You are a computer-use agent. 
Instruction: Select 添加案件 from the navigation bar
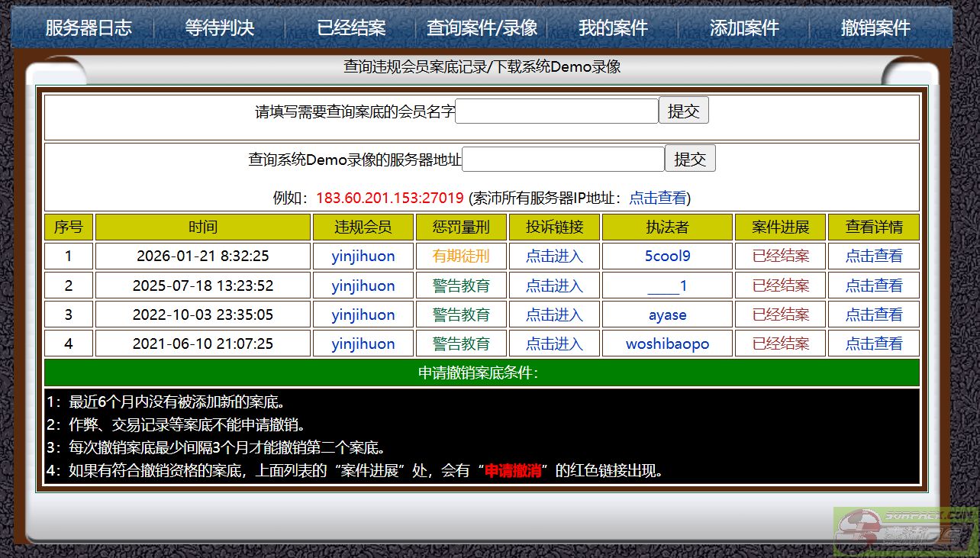click(x=744, y=28)
